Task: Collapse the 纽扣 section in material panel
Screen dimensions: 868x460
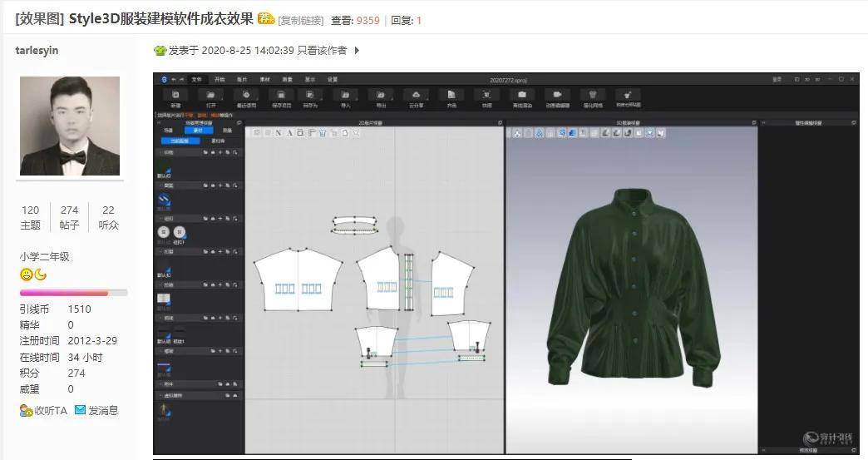Action: coord(160,219)
